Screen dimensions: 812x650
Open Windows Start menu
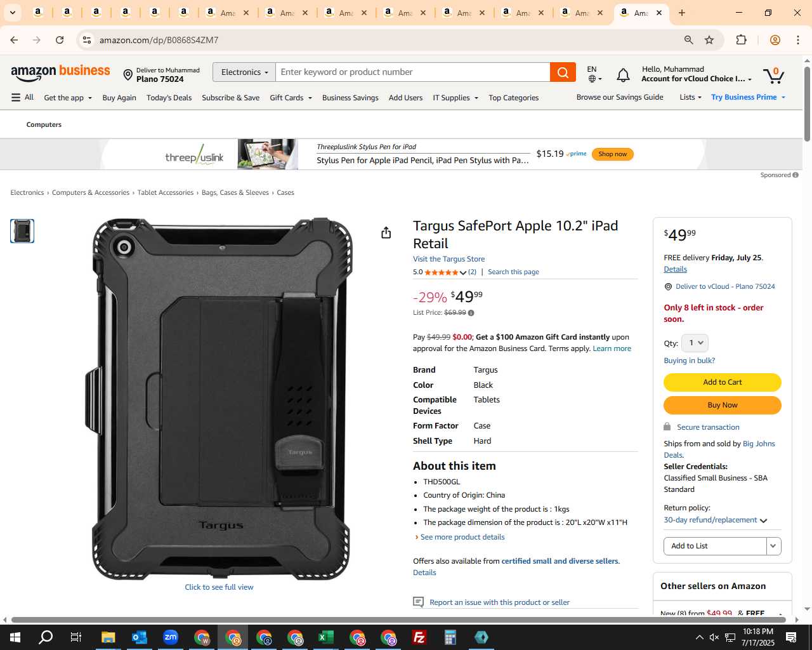15,637
